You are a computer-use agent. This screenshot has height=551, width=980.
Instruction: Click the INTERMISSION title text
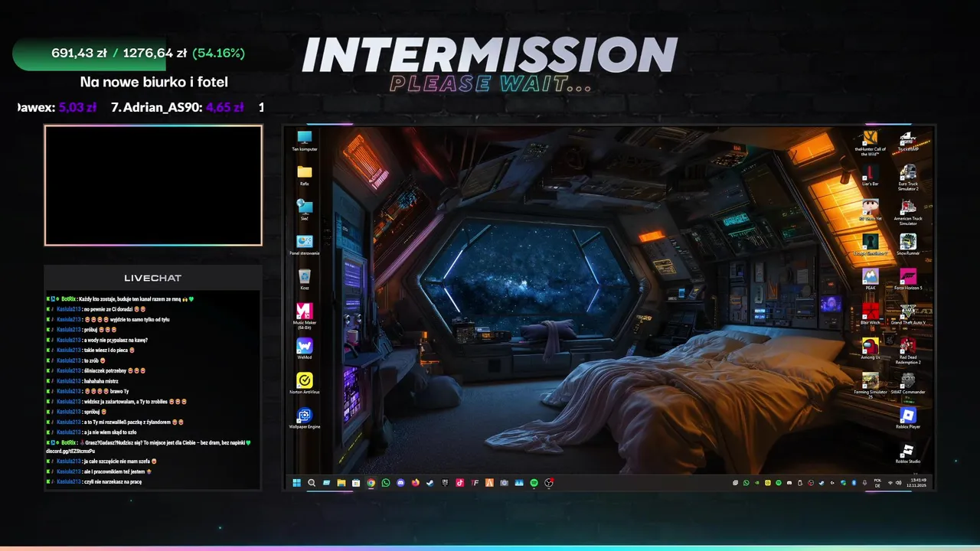(x=490, y=55)
